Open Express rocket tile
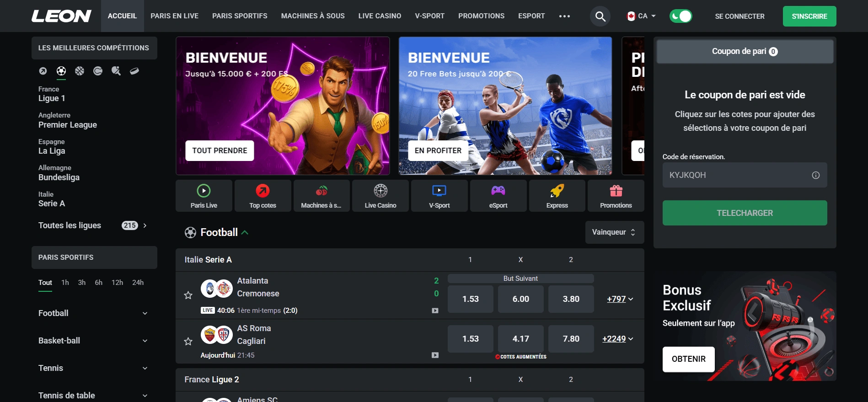 pyautogui.click(x=557, y=196)
